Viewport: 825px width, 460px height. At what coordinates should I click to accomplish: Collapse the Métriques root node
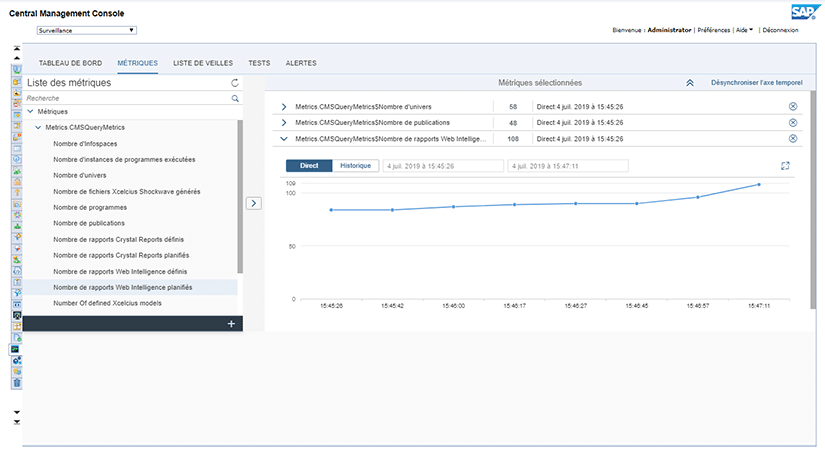tap(31, 112)
